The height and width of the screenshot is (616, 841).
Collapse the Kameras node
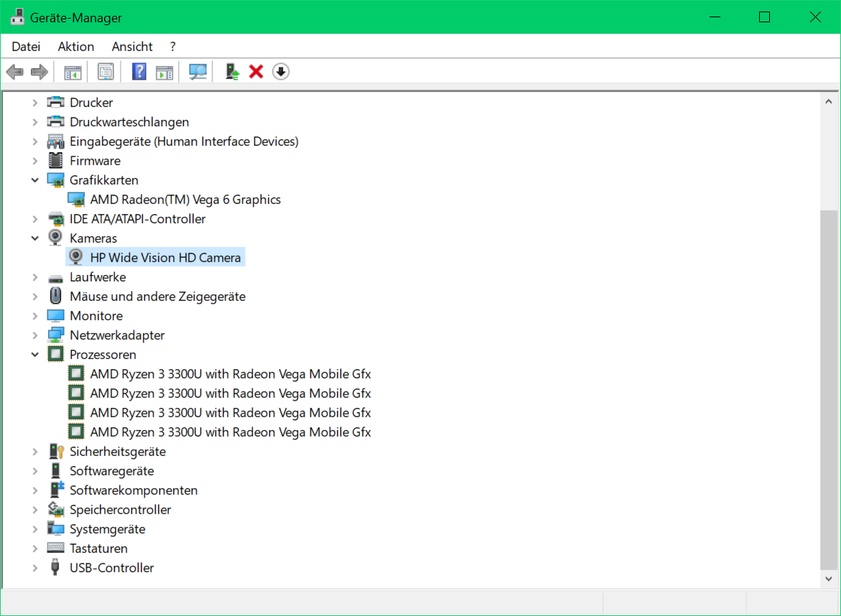[x=35, y=238]
